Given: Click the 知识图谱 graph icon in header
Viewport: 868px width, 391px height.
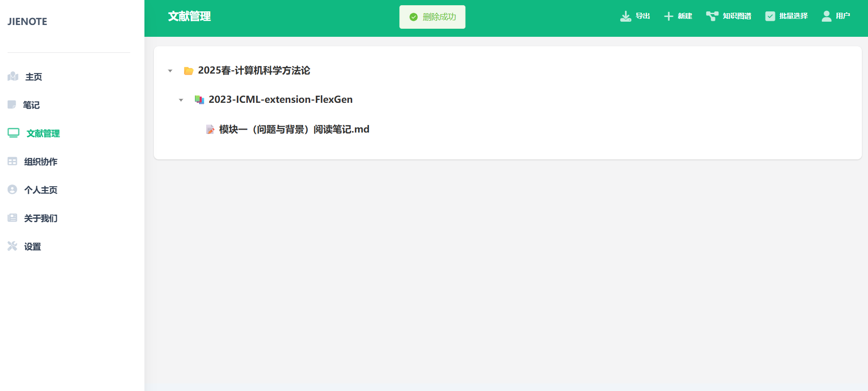Looking at the screenshot, I should pyautogui.click(x=712, y=17).
